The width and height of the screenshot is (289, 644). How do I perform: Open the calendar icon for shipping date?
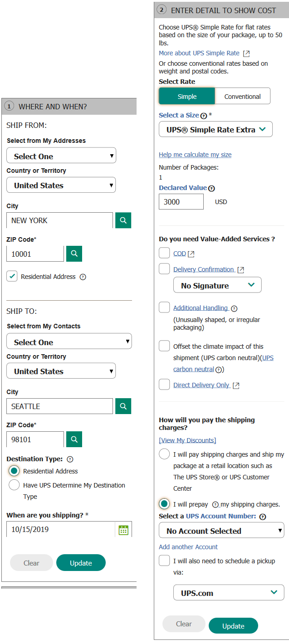123,529
